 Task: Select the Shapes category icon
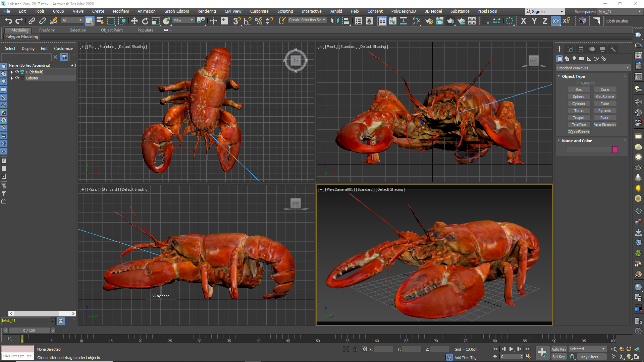[x=567, y=59]
